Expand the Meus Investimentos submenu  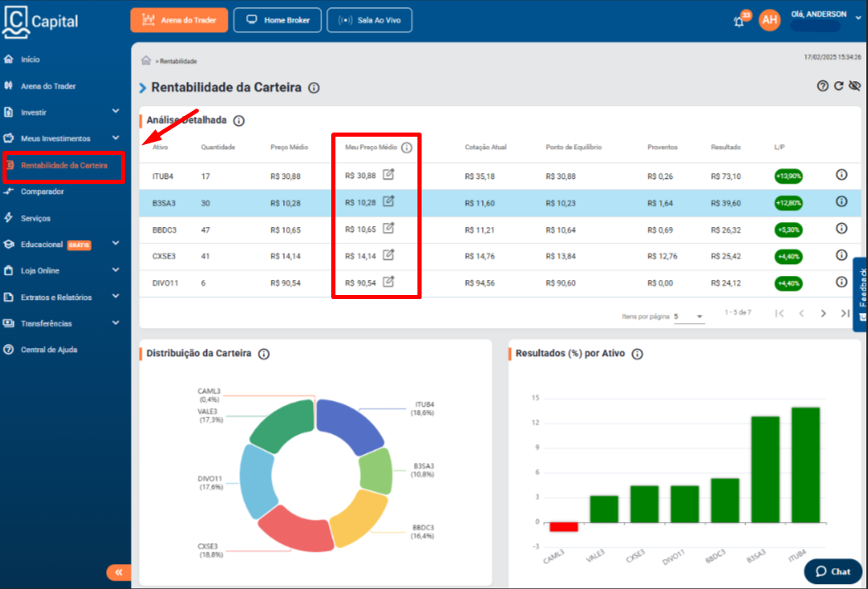coord(116,138)
